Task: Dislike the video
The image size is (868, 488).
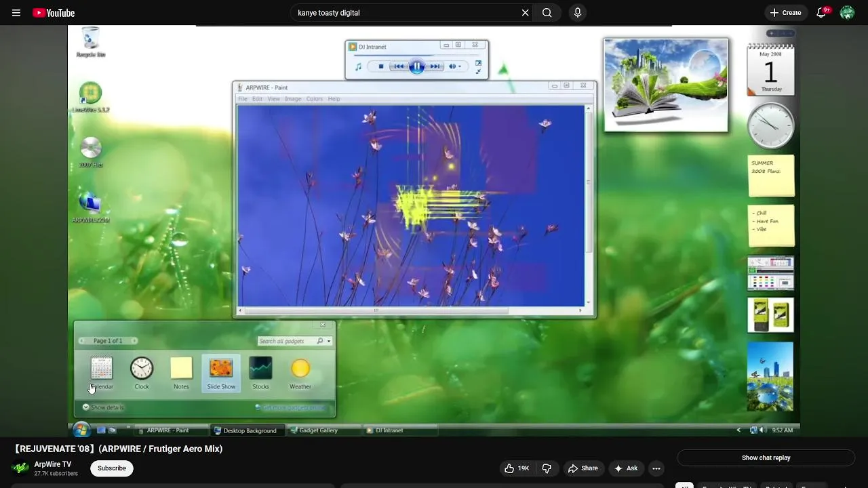Action: [547, 468]
